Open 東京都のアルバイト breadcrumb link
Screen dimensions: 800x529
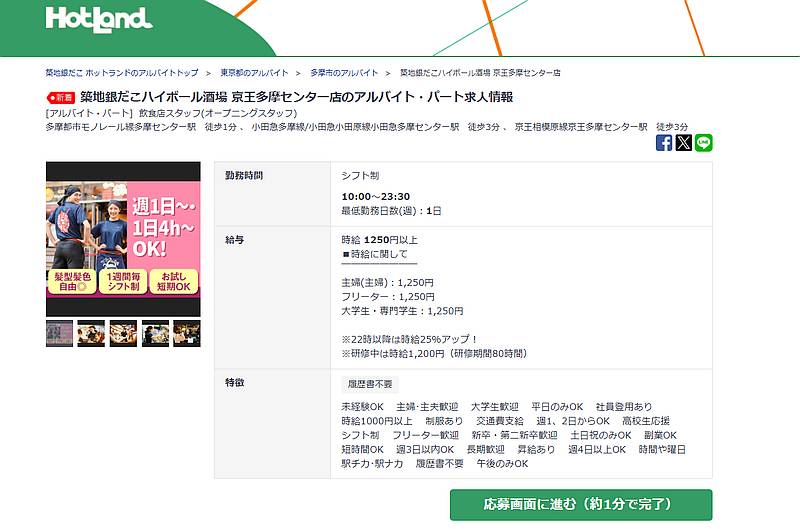[x=254, y=73]
